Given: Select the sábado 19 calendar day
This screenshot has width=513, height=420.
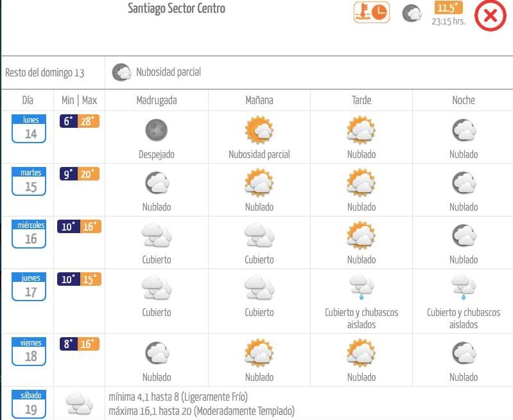Looking at the screenshot, I should pos(30,405).
